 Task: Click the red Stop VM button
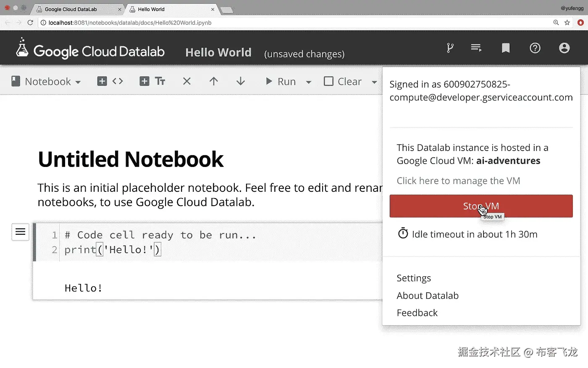coord(481,206)
